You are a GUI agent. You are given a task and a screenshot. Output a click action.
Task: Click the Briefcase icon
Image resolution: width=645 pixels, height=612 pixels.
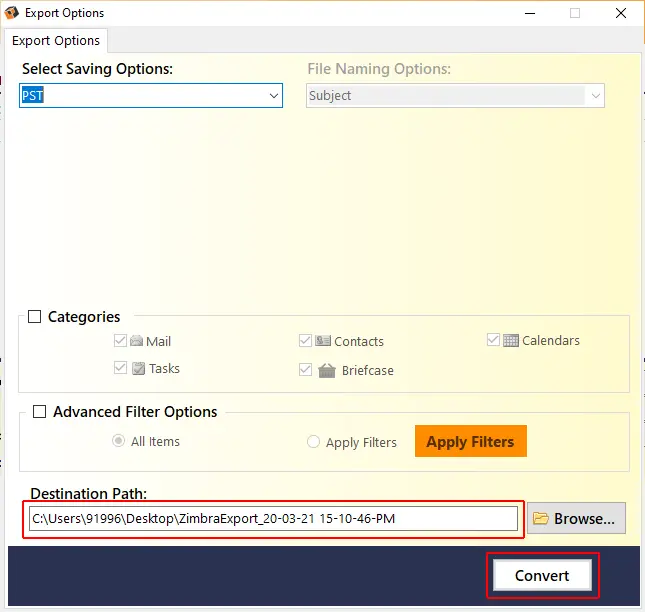pyautogui.click(x=326, y=370)
